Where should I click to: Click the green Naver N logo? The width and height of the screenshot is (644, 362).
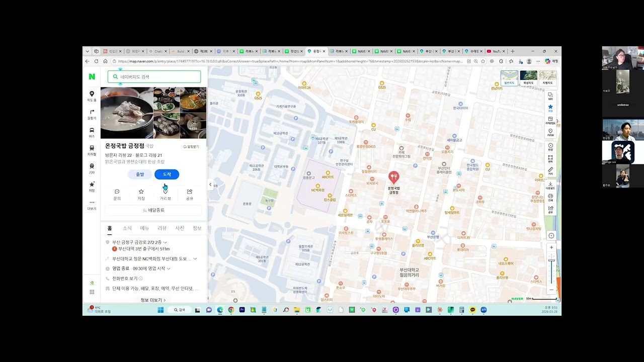[x=92, y=76]
